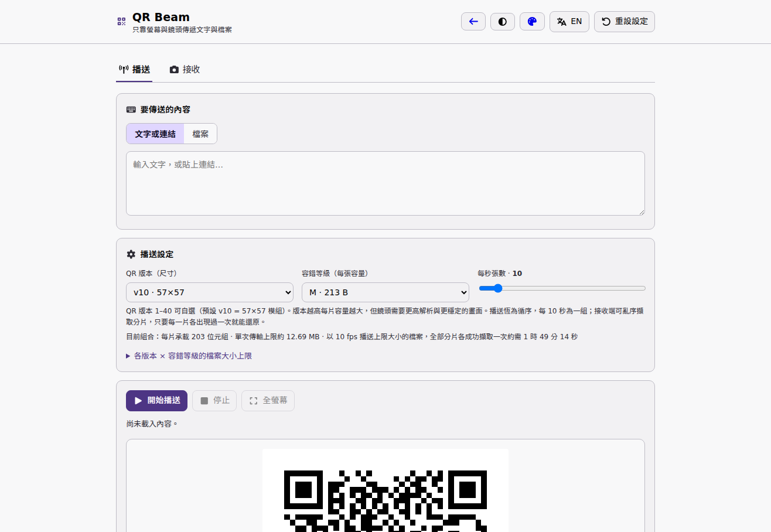Click the back arrow button
Image resolution: width=771 pixels, height=532 pixels.
pyautogui.click(x=473, y=22)
